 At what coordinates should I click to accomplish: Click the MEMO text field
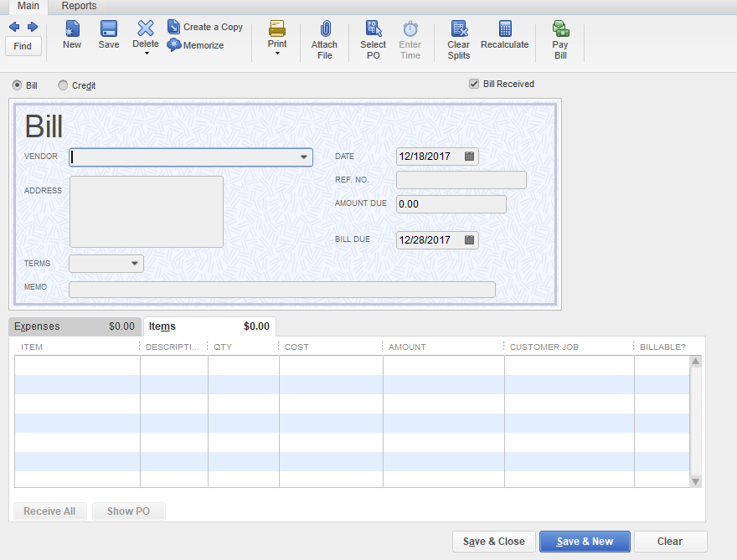(282, 290)
